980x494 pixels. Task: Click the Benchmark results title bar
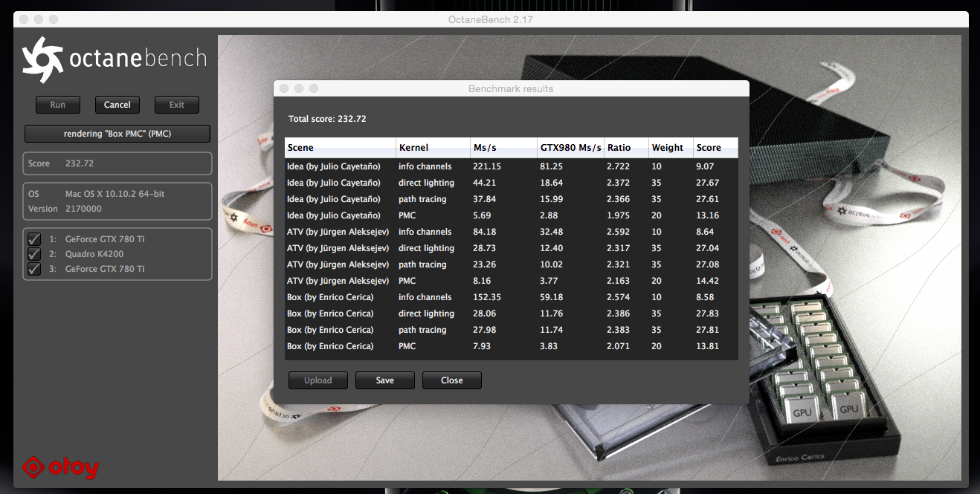coord(511,88)
